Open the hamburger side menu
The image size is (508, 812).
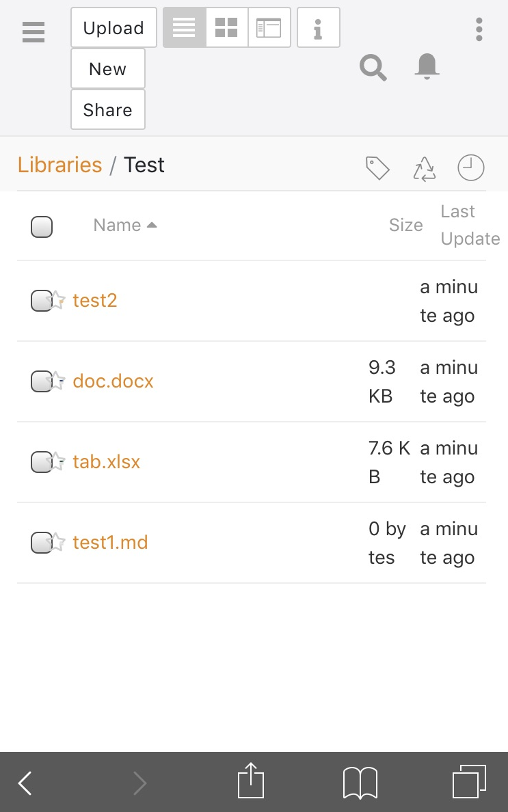[x=34, y=31]
